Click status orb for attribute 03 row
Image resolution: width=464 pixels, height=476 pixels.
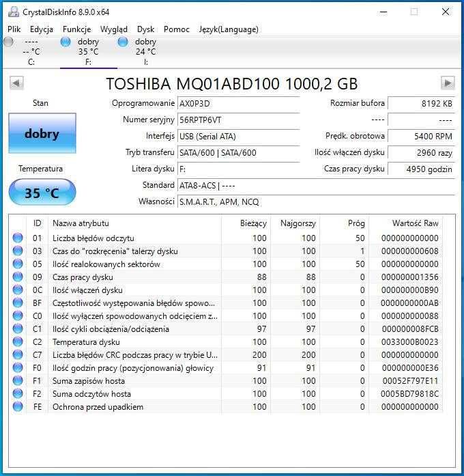18,251
